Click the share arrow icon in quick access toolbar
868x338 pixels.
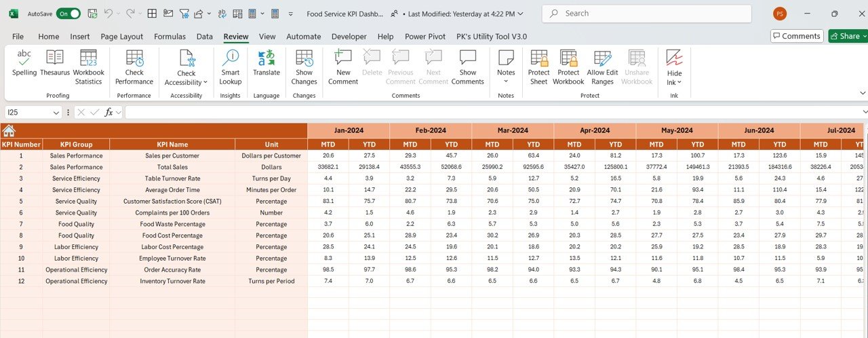point(199,14)
